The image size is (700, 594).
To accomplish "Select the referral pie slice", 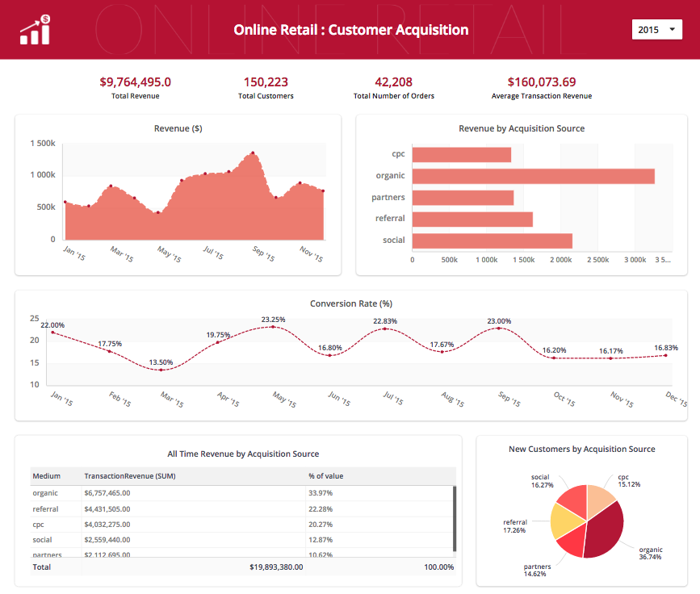I will click(567, 525).
